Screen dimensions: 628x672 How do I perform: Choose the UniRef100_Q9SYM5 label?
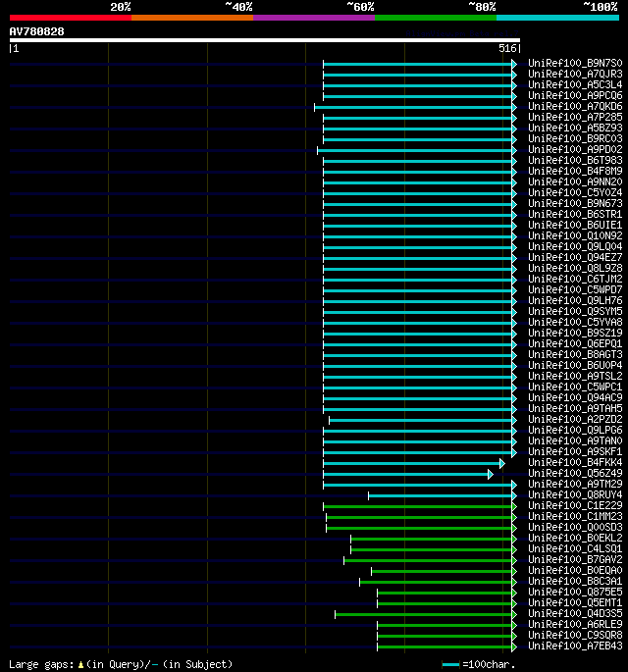tap(575, 312)
